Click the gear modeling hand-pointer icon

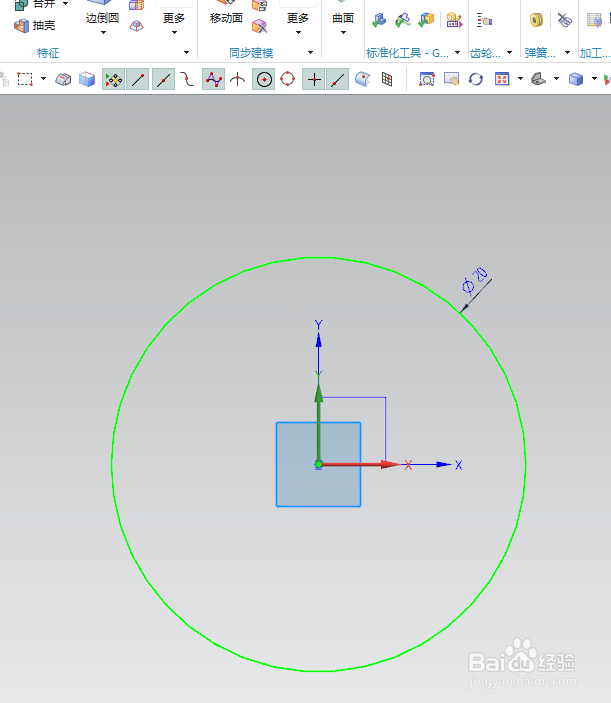coord(484,20)
